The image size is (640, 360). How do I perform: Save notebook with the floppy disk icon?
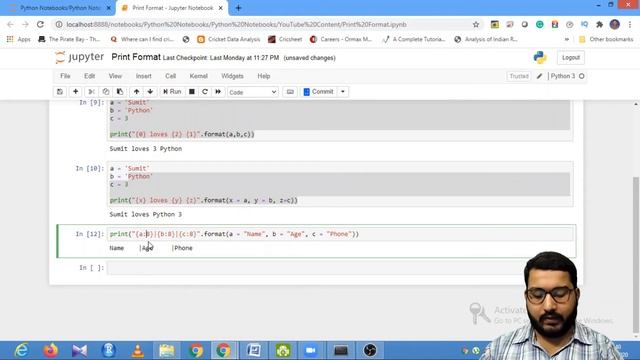coord(60,92)
